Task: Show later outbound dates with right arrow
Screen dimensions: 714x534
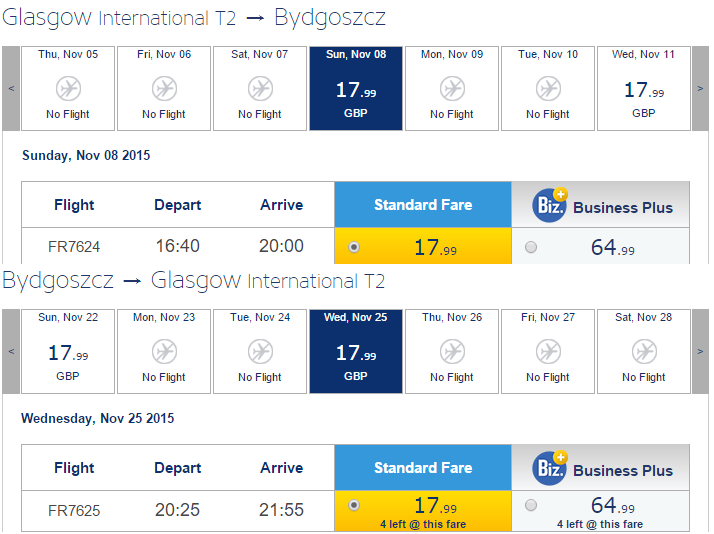Action: click(701, 88)
